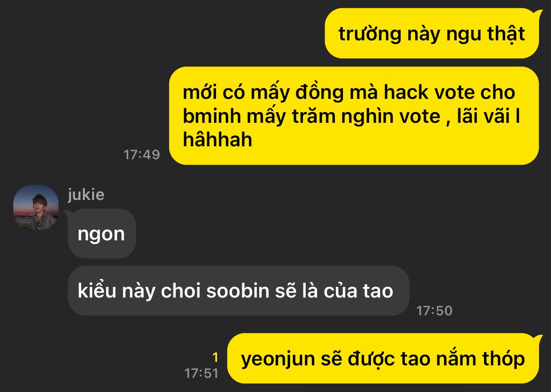Tap the sender name "jukie"
Image resolution: width=551 pixels, height=392 pixels.
[86, 194]
